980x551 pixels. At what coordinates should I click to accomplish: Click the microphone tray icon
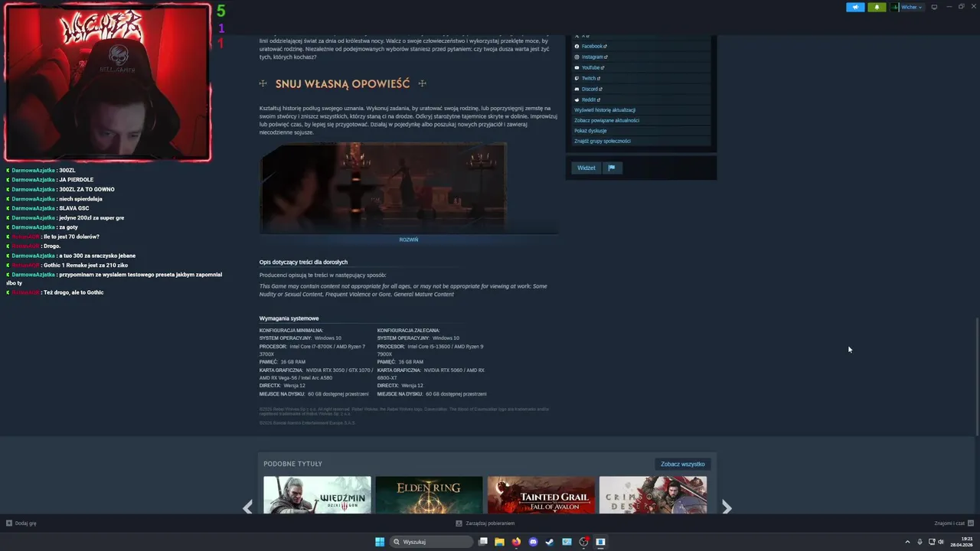click(920, 542)
